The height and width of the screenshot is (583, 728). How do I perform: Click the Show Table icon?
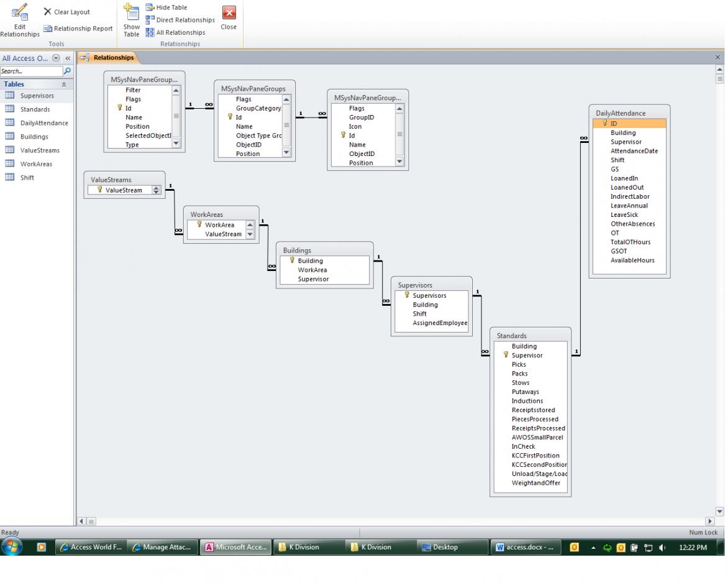[x=131, y=20]
